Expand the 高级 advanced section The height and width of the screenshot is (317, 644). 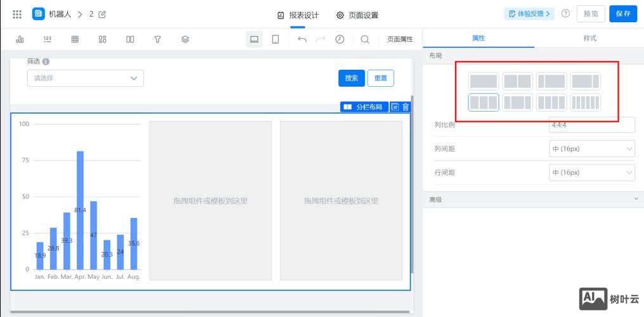[x=534, y=200]
